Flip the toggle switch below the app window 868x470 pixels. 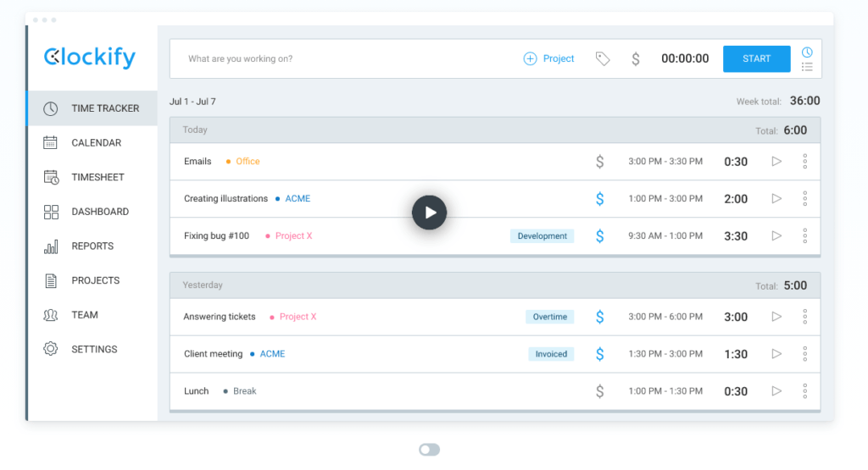pyautogui.click(x=429, y=450)
